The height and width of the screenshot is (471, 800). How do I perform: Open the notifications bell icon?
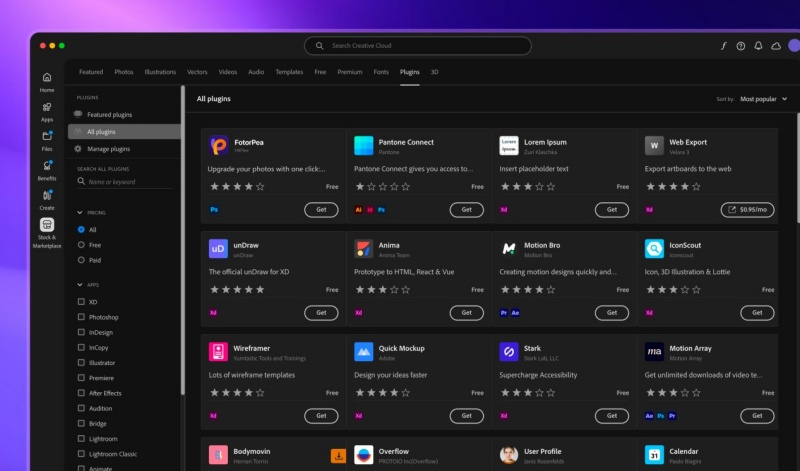click(758, 46)
